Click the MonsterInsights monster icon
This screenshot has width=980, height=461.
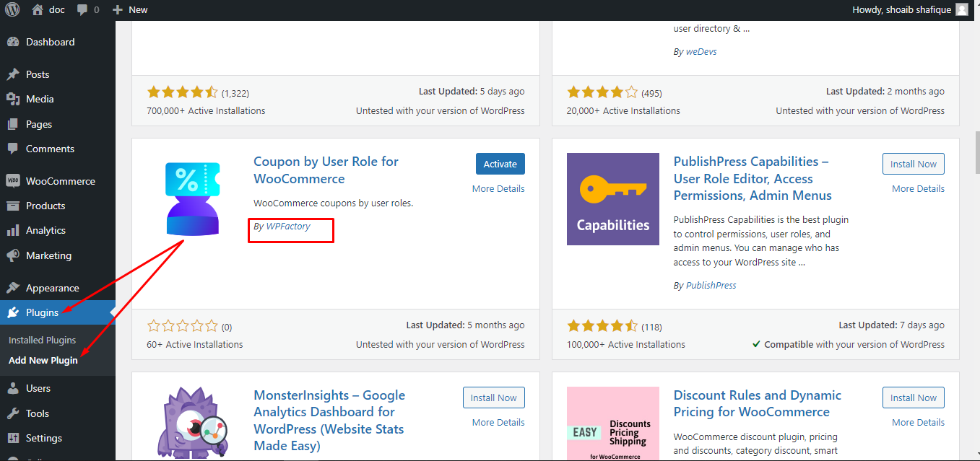tap(193, 423)
